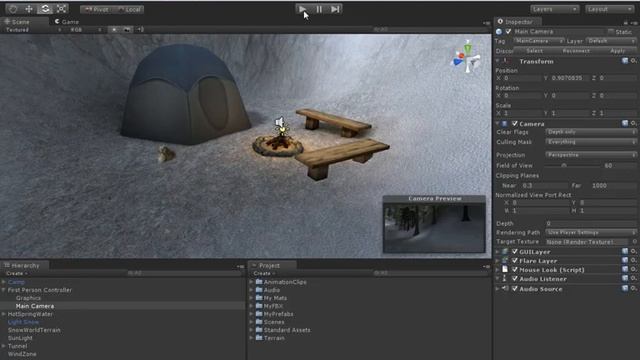Toggle scene overlay image button
Image resolution: width=640 pixels, height=360 pixels.
point(127,29)
